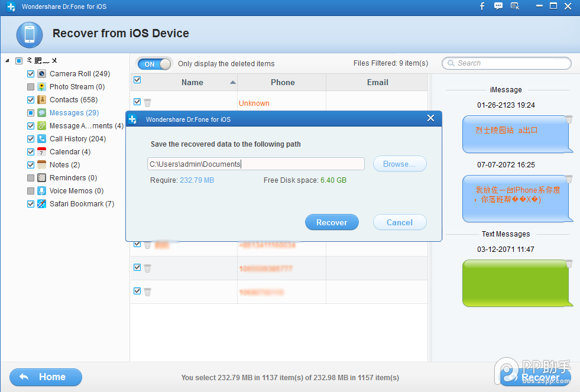Click the Unknown phone cell
This screenshot has height=392, width=580.
pos(281,103)
